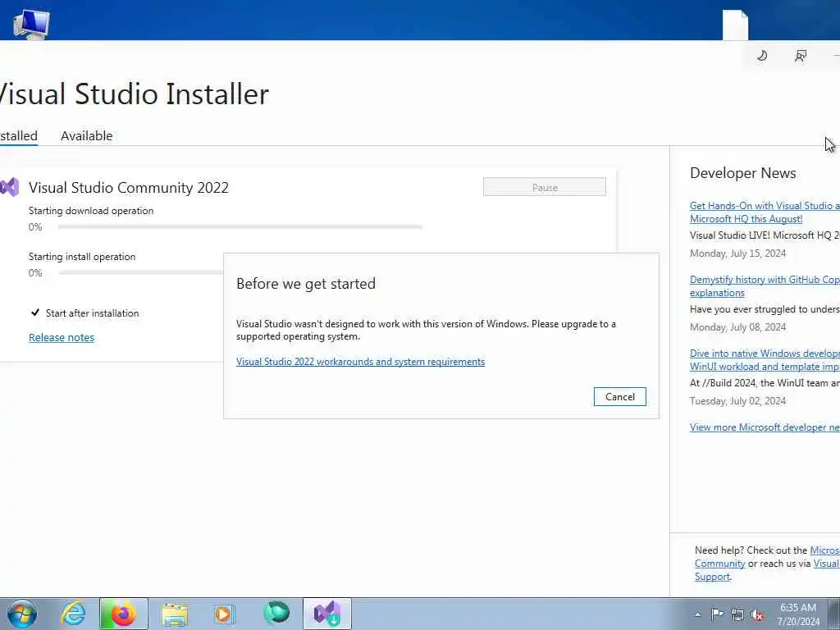
Task: Click Visual Studio Installer taskbar icon
Action: pos(327,614)
